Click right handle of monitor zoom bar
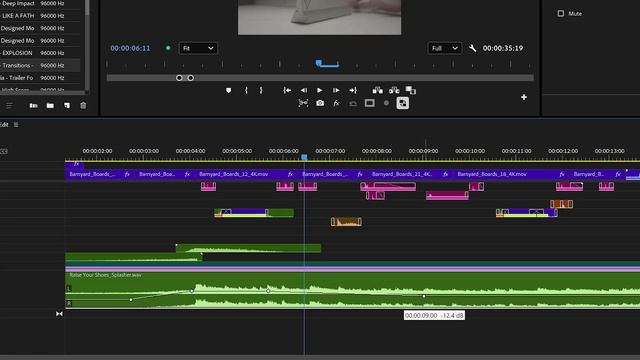 click(x=191, y=78)
